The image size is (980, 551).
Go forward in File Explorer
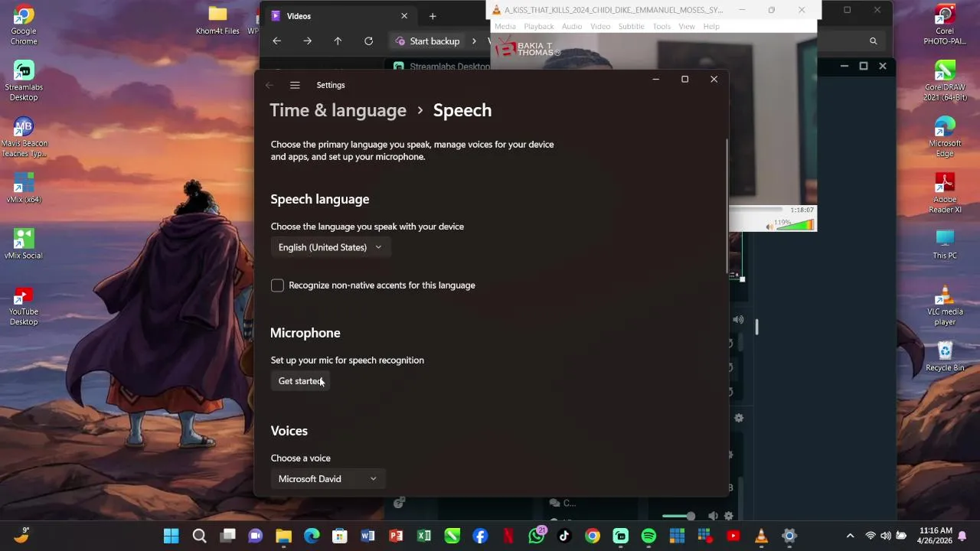[307, 41]
